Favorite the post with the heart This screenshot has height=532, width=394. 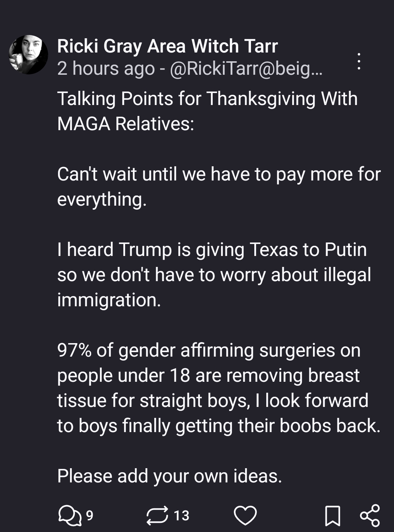click(245, 516)
